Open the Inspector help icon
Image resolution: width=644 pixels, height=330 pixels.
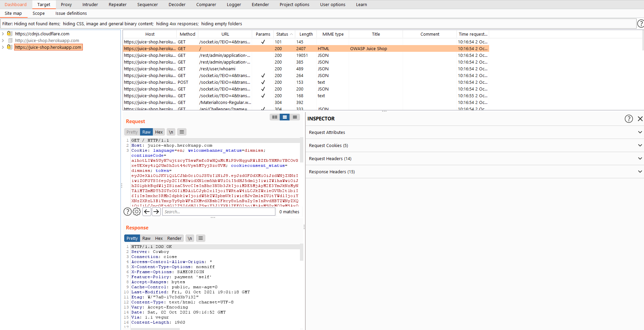629,119
